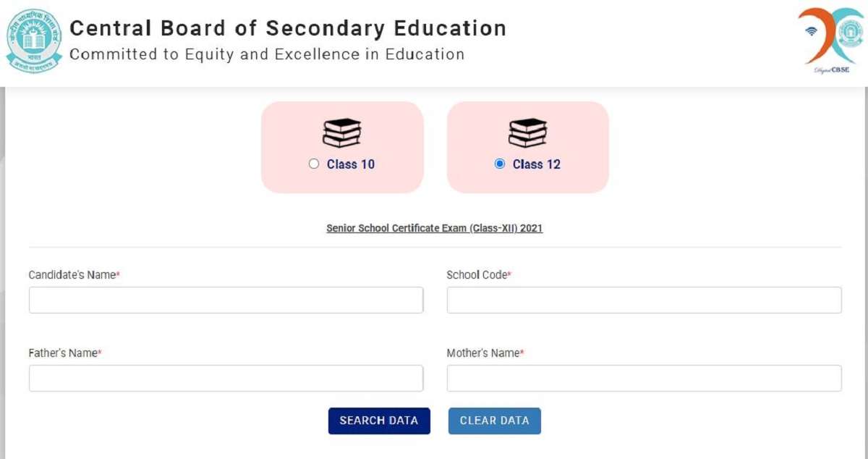Select the Class 10 radio button
The width and height of the screenshot is (868, 459).
313,164
